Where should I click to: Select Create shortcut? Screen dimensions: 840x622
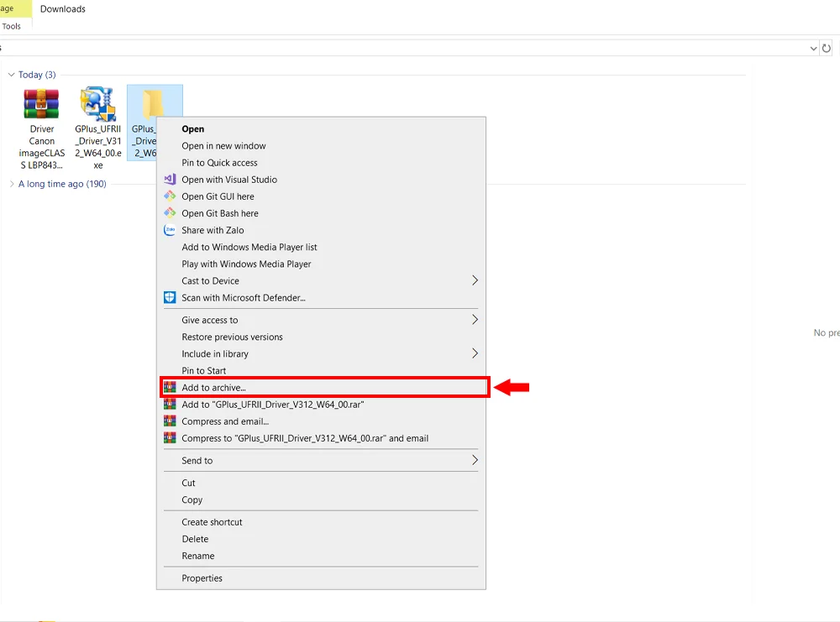click(x=321, y=522)
